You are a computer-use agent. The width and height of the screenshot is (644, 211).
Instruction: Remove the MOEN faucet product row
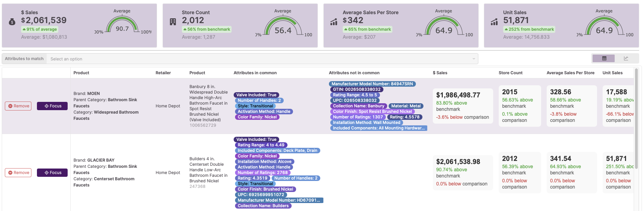18,106
